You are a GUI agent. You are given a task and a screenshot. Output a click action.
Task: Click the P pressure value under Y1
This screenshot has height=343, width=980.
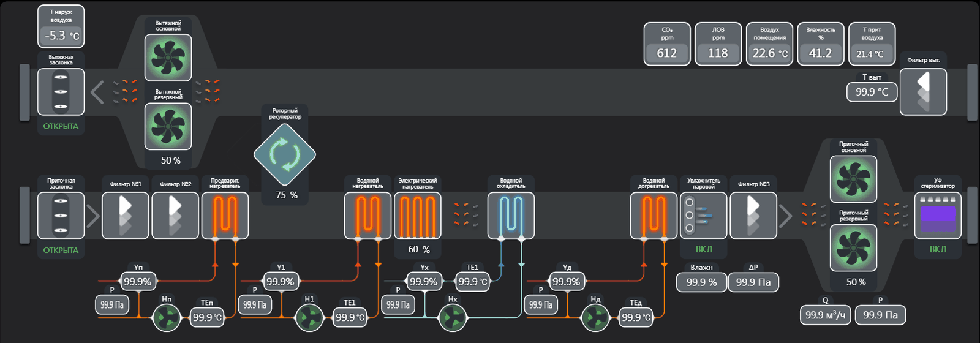[x=255, y=304]
